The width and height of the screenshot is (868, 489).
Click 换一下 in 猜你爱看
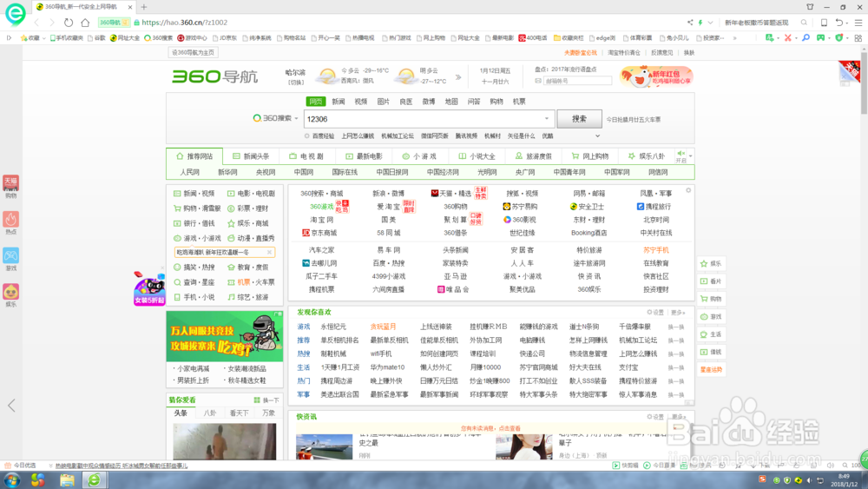[266, 400]
